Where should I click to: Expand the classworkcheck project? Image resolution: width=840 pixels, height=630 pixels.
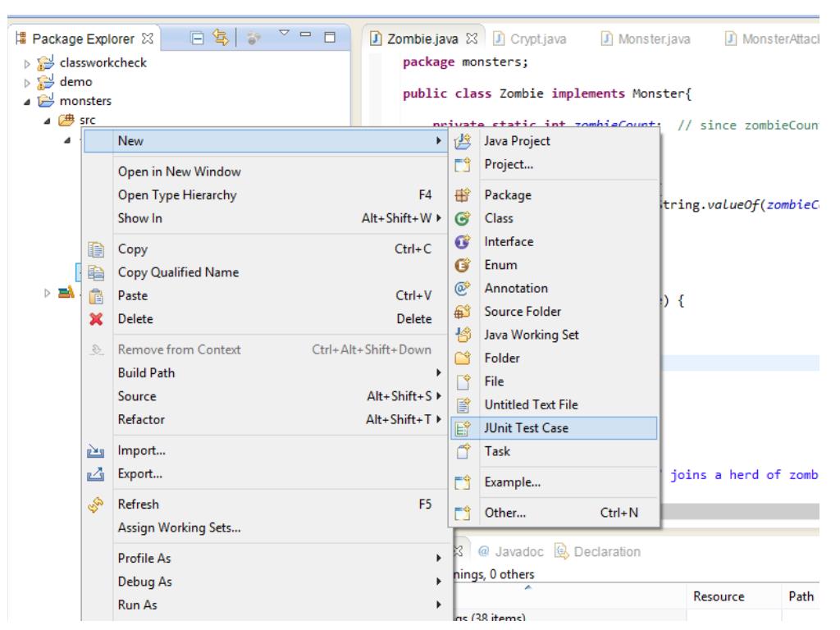[x=27, y=64]
